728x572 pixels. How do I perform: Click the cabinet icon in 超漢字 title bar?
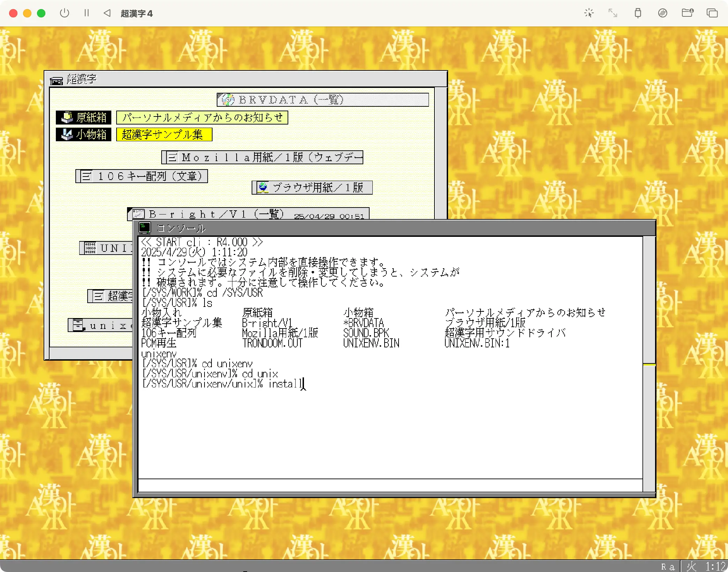(x=56, y=81)
